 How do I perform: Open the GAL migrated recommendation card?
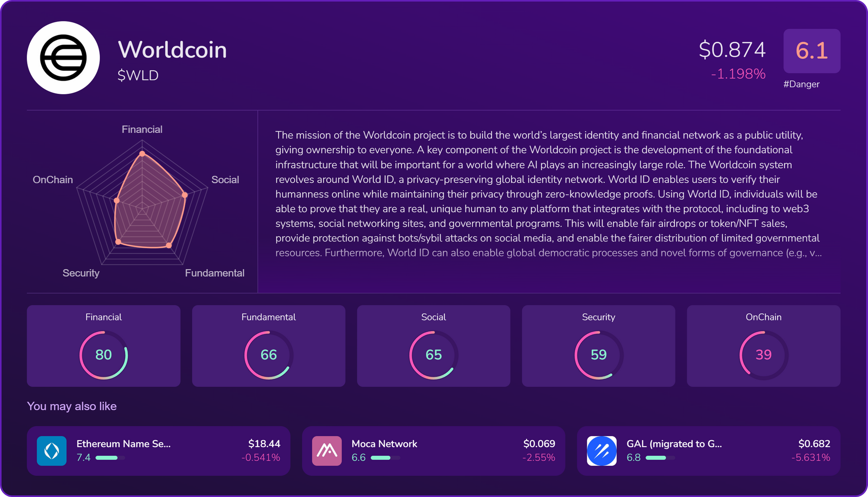point(708,451)
